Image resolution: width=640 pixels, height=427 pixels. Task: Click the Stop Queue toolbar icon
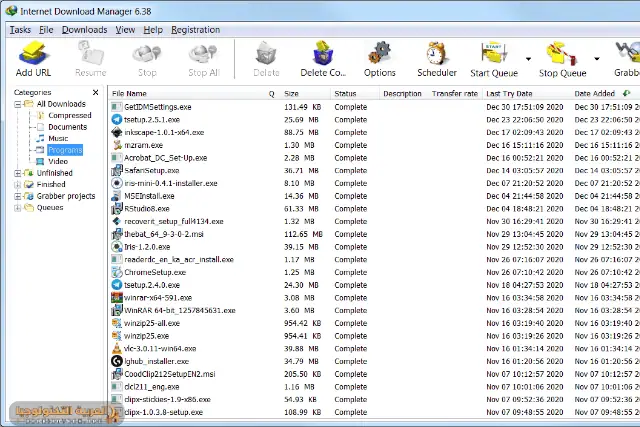coord(562,54)
